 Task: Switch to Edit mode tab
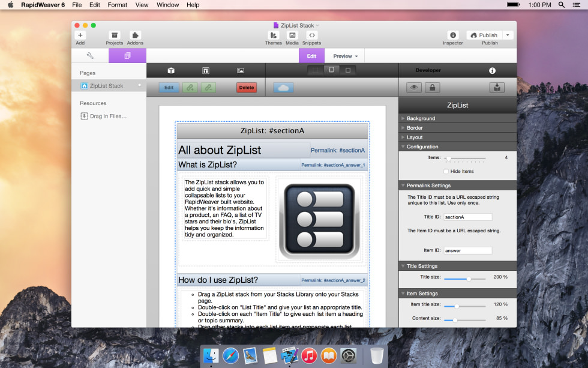click(311, 56)
